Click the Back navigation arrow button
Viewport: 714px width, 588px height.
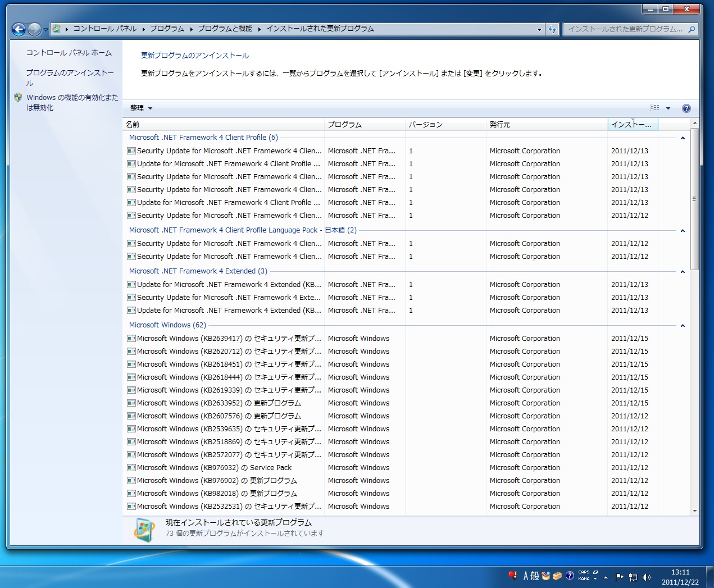point(19,29)
